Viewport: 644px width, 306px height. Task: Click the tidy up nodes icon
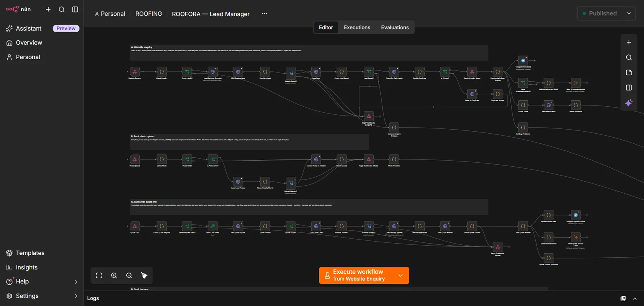click(144, 275)
